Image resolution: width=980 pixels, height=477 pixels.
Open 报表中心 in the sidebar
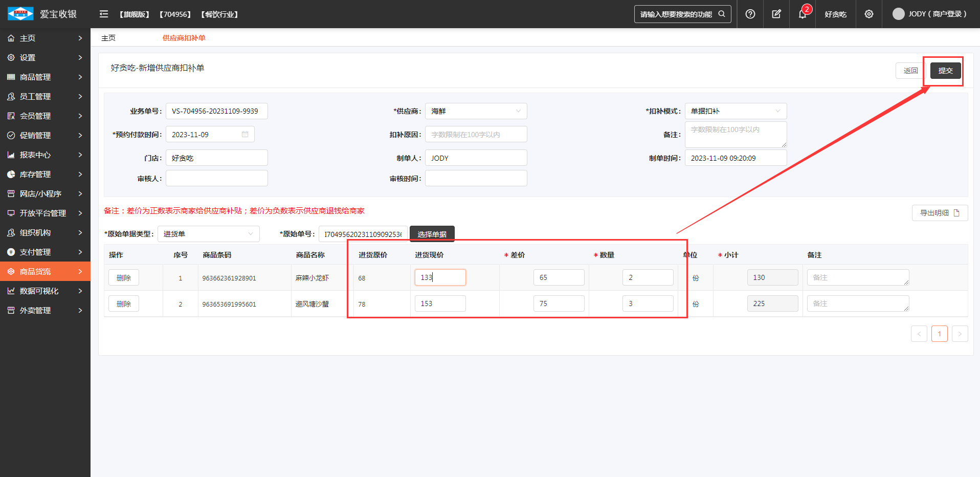45,155
